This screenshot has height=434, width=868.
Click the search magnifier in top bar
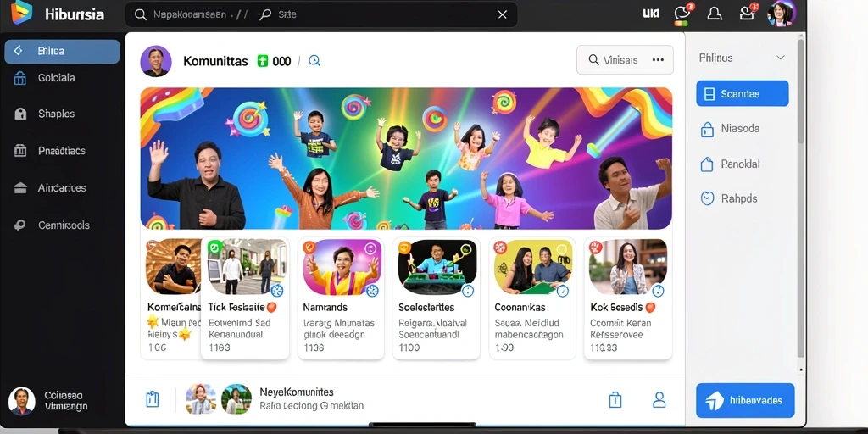pyautogui.click(x=141, y=15)
